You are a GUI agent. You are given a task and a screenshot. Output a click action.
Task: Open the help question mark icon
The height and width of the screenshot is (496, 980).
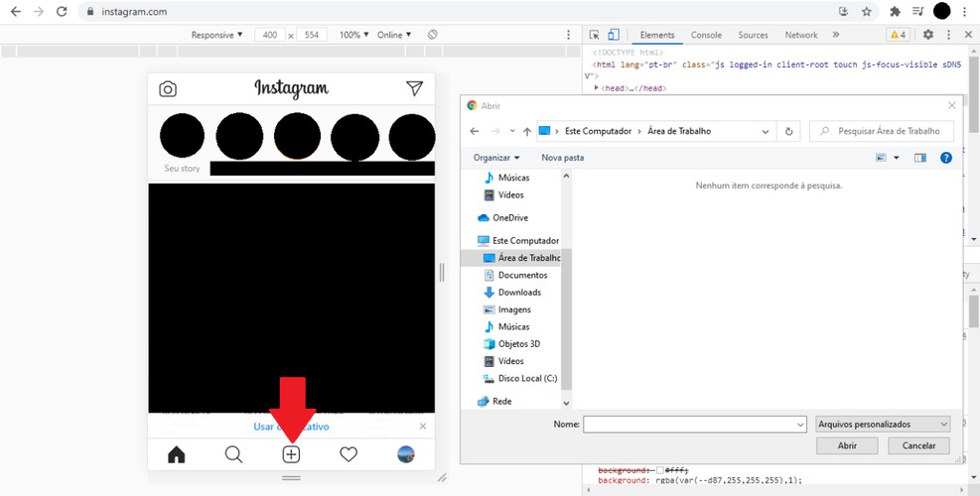[946, 158]
